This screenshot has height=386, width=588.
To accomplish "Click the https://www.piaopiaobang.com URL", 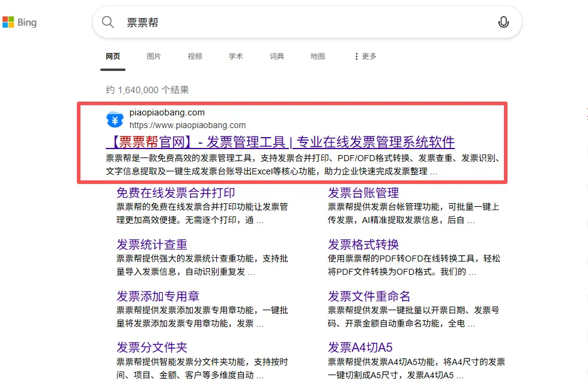I will coord(187,125).
